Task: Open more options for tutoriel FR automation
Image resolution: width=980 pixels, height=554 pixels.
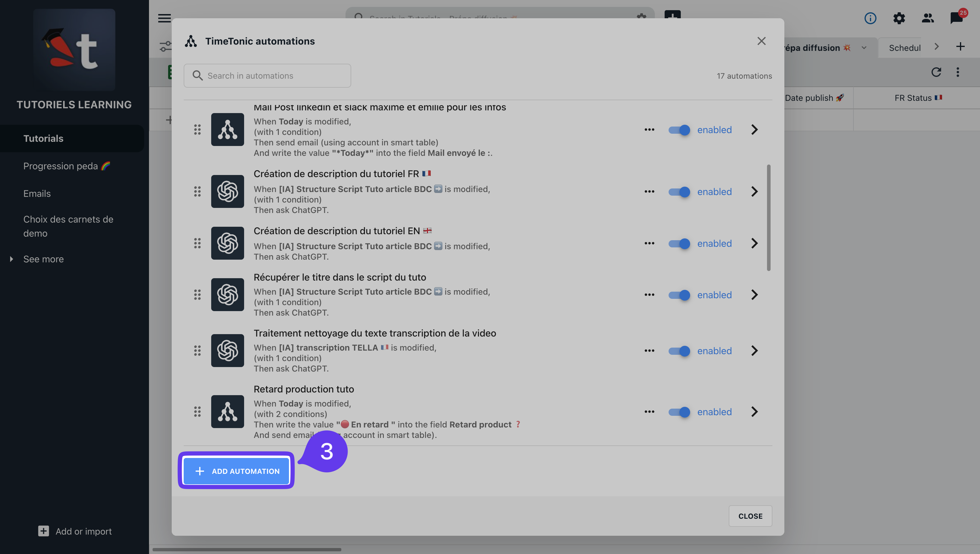Action: 649,191
